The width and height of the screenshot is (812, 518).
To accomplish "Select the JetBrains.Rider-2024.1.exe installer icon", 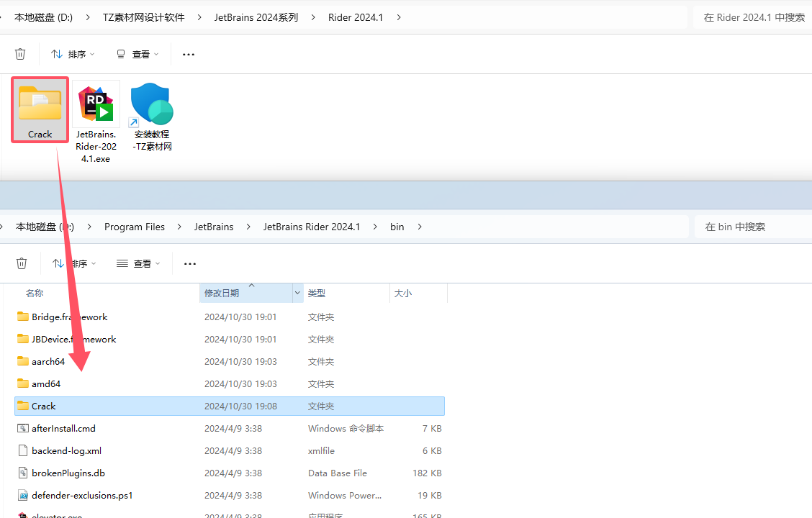I will click(96, 104).
